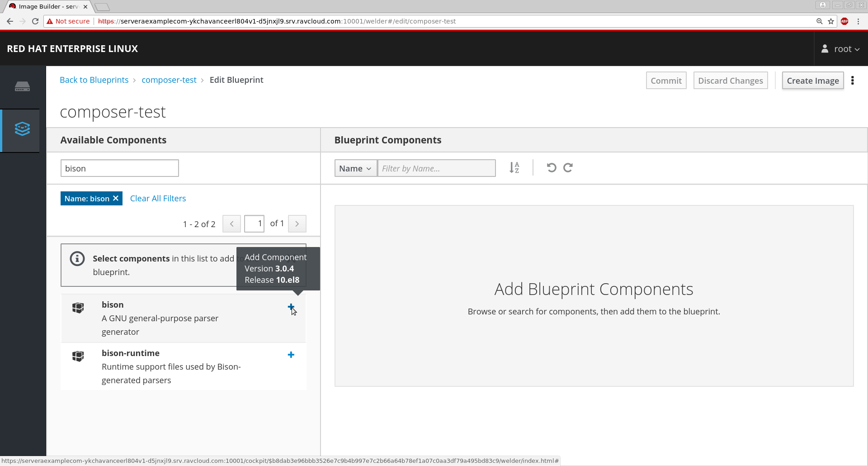Click Discard Changes button
Viewport: 868px width, 466px height.
pyautogui.click(x=731, y=81)
